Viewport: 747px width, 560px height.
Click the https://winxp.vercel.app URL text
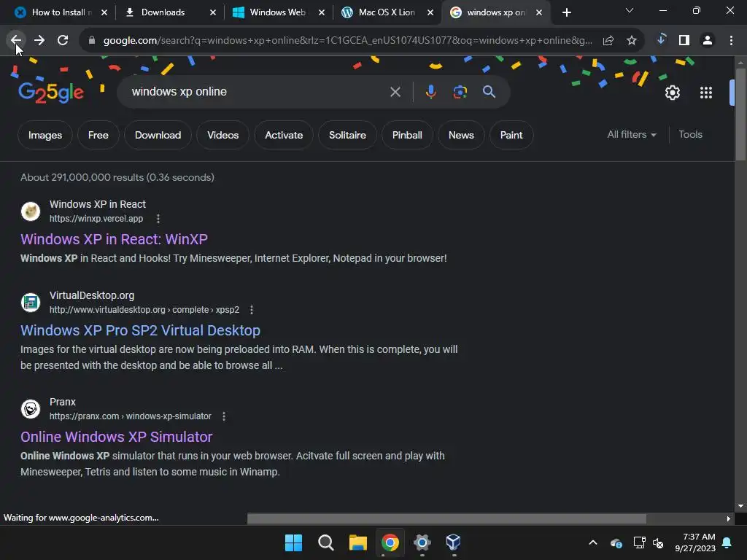(96, 219)
